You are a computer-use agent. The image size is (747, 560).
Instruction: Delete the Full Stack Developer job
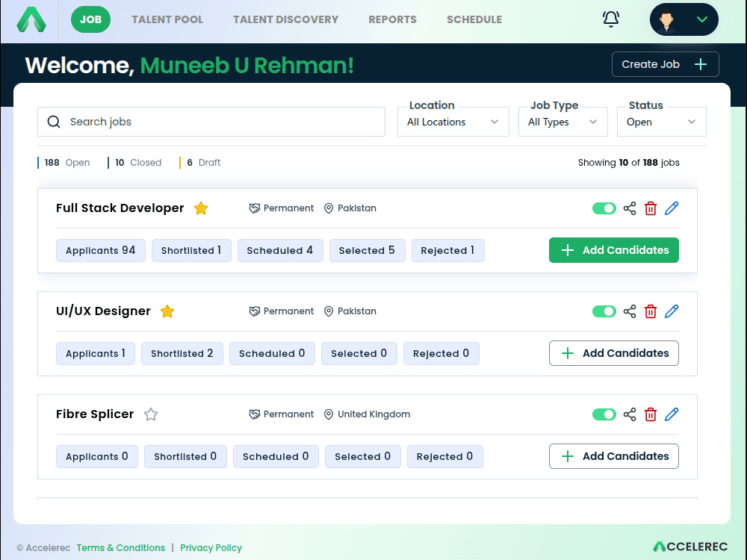[651, 208]
